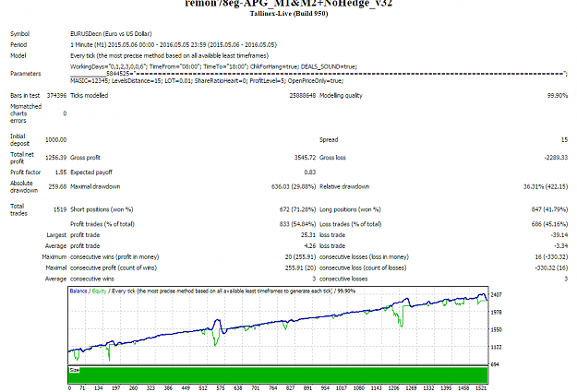Click the report title remon78eg-APG_M1&M2+NoHedge_v32
This screenshot has height=392, width=577.
coord(289,4)
